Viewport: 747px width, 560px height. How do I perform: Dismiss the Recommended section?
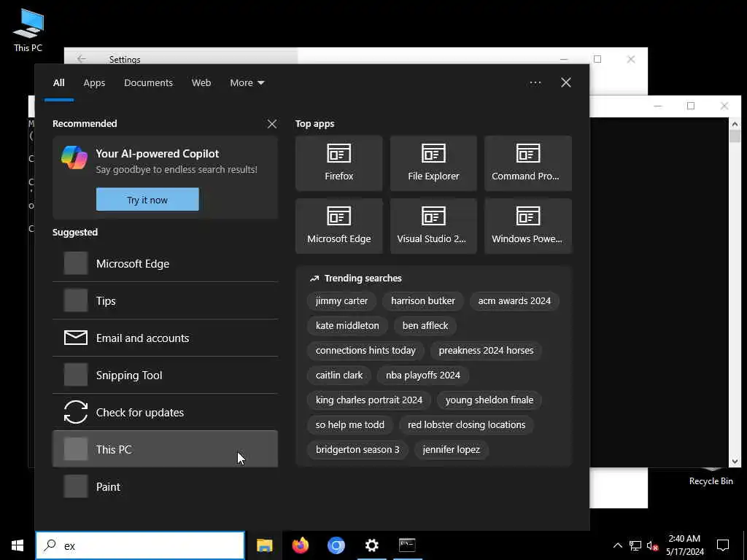point(272,124)
